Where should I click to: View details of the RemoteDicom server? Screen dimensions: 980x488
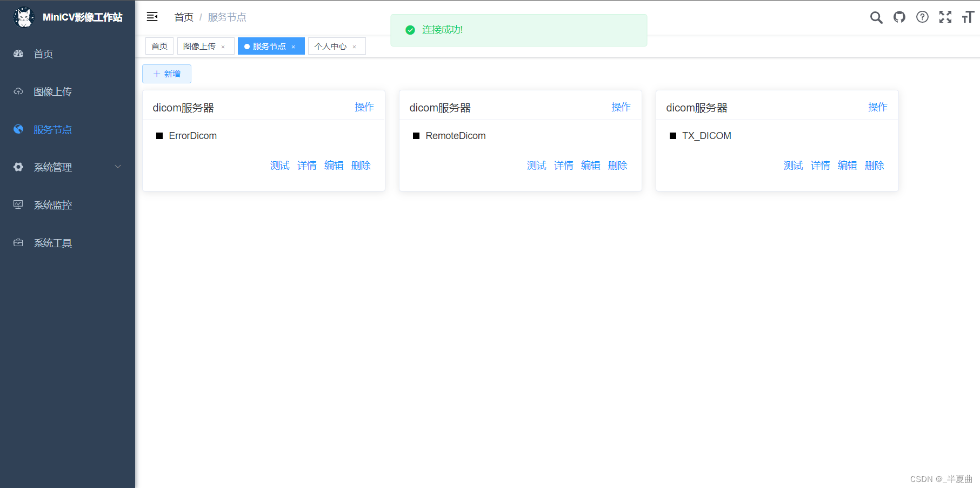click(563, 166)
